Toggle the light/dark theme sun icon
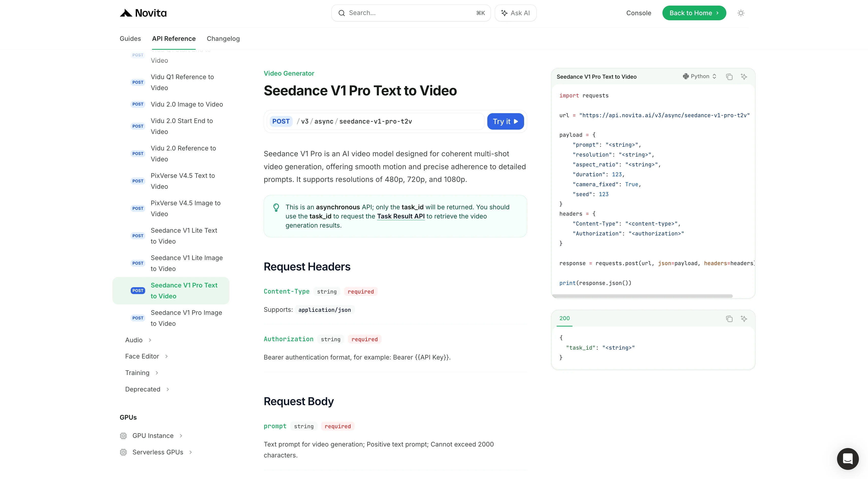This screenshot has height=479, width=868. 741,13
